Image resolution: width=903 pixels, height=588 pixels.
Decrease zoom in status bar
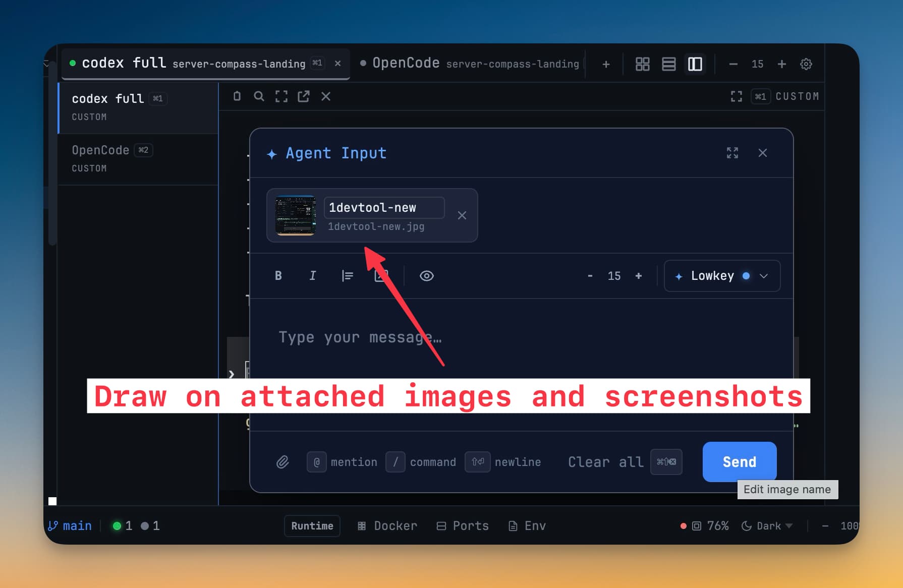coord(825,526)
